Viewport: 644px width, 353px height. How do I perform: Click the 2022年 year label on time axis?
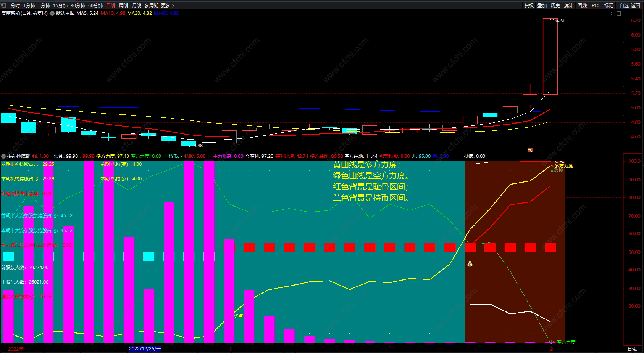click(x=16, y=349)
